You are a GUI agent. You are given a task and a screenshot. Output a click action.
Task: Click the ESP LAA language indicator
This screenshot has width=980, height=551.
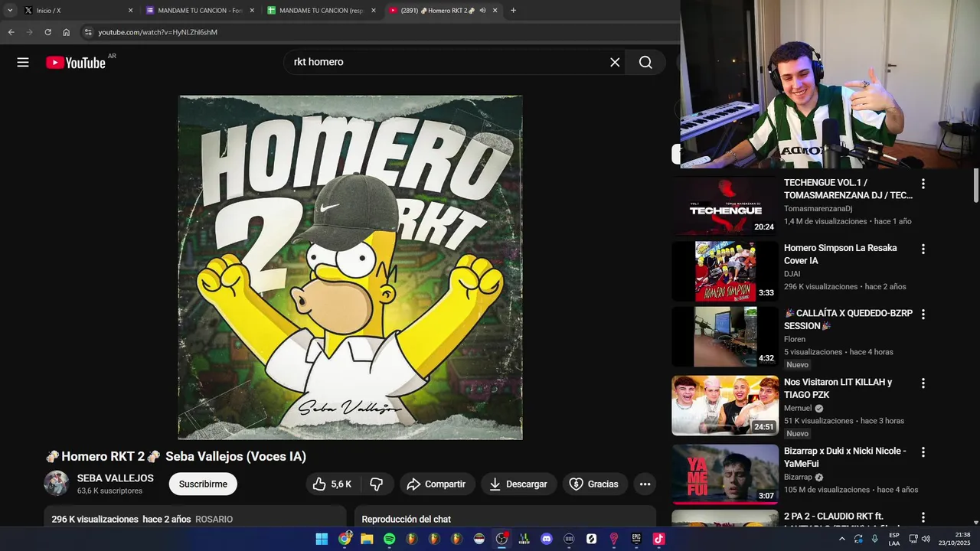pos(894,539)
